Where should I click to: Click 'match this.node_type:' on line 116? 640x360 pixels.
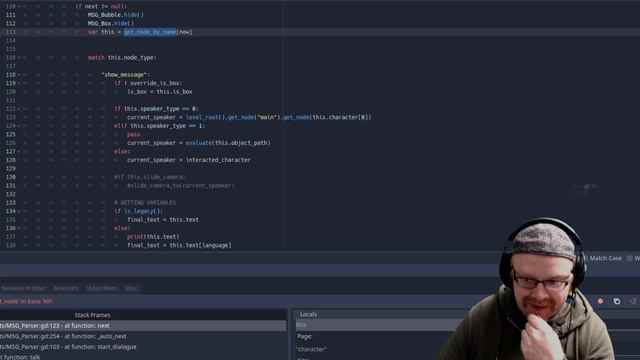pyautogui.click(x=122, y=58)
